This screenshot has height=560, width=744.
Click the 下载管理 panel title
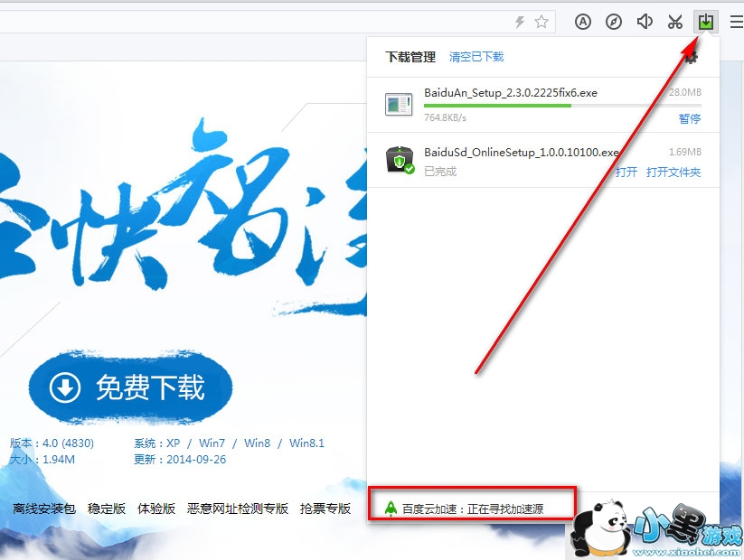(410, 57)
